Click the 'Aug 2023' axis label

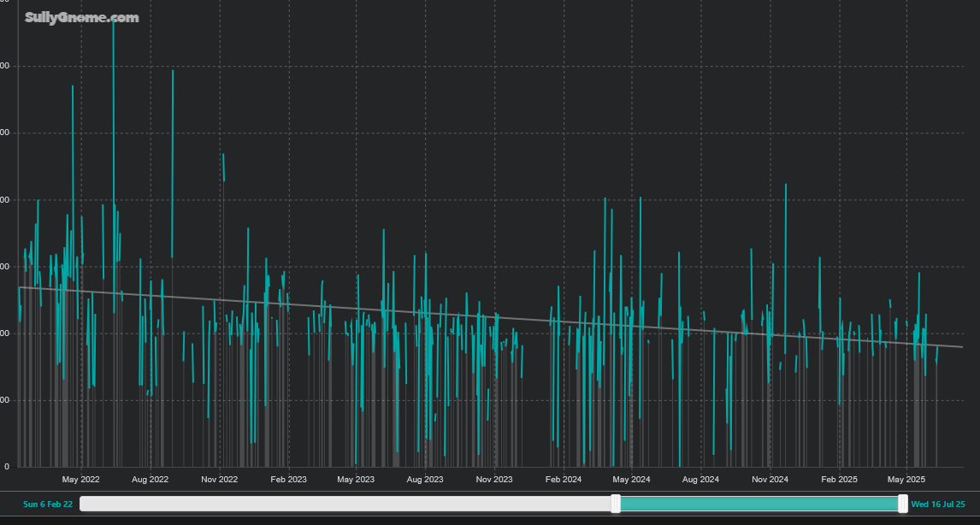click(x=425, y=480)
